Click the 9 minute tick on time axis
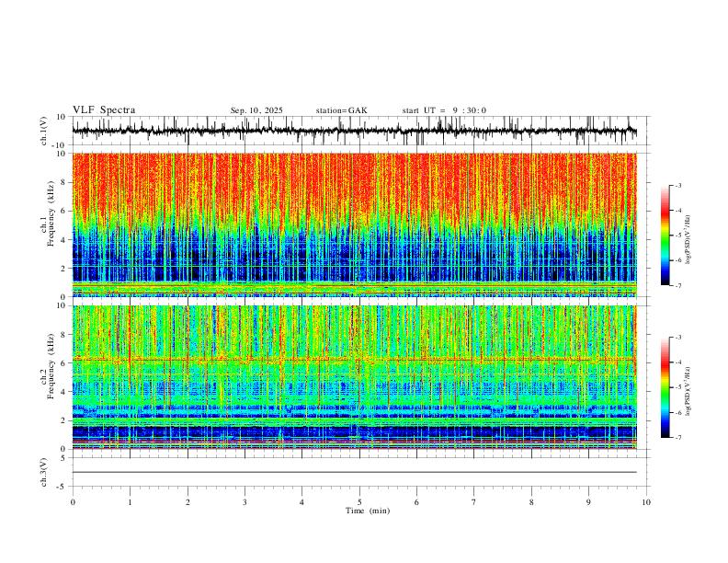 click(588, 502)
